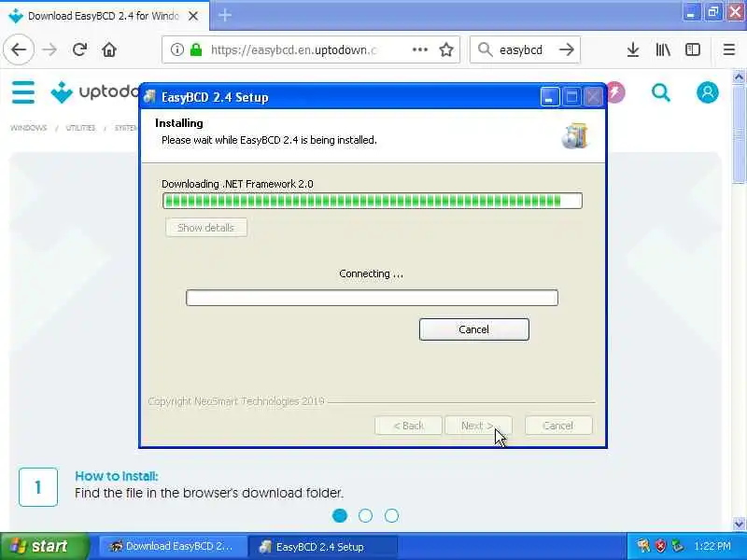Click the Back button in EasyBCD Setup
The image size is (747, 560).
point(408,426)
